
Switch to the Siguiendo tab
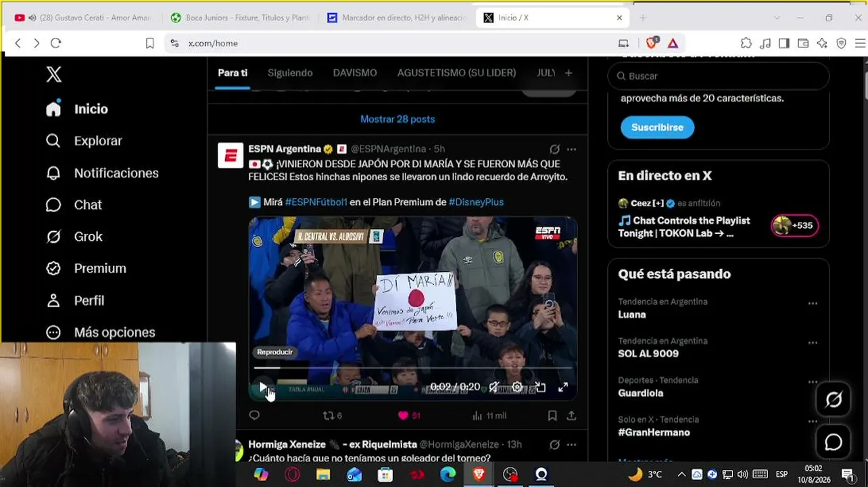click(290, 72)
